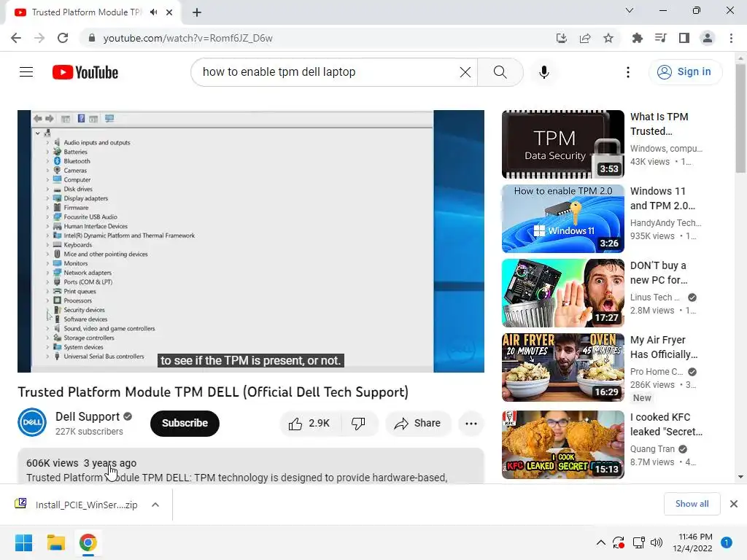Open network icon in system tray
Image resolution: width=747 pixels, height=560 pixels.
coord(638,542)
